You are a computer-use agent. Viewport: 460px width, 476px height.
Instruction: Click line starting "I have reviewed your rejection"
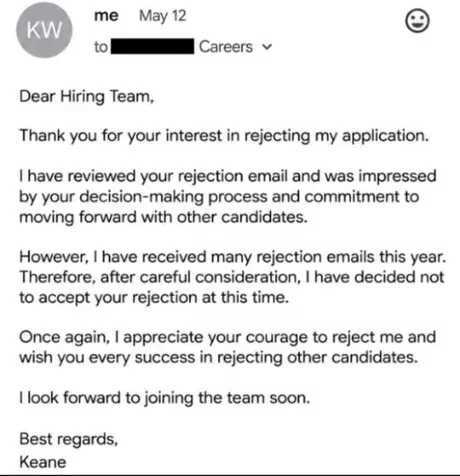point(228,176)
